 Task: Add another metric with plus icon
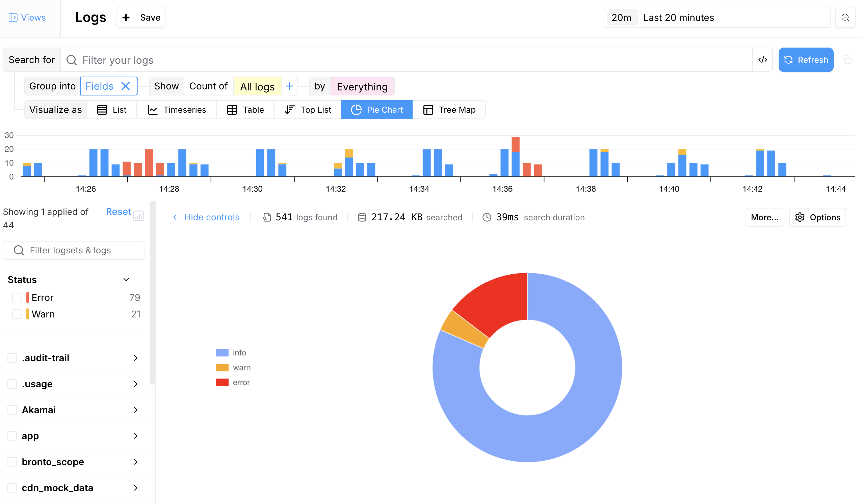[x=289, y=86]
